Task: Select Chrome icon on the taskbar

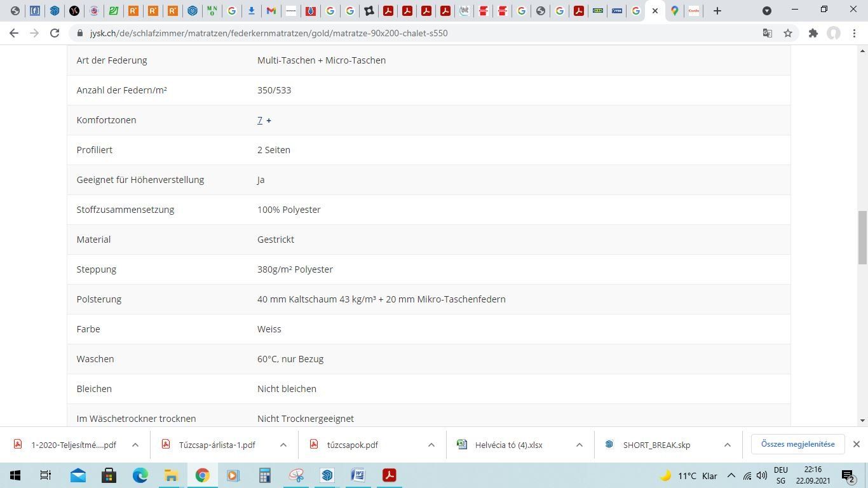Action: point(203,475)
